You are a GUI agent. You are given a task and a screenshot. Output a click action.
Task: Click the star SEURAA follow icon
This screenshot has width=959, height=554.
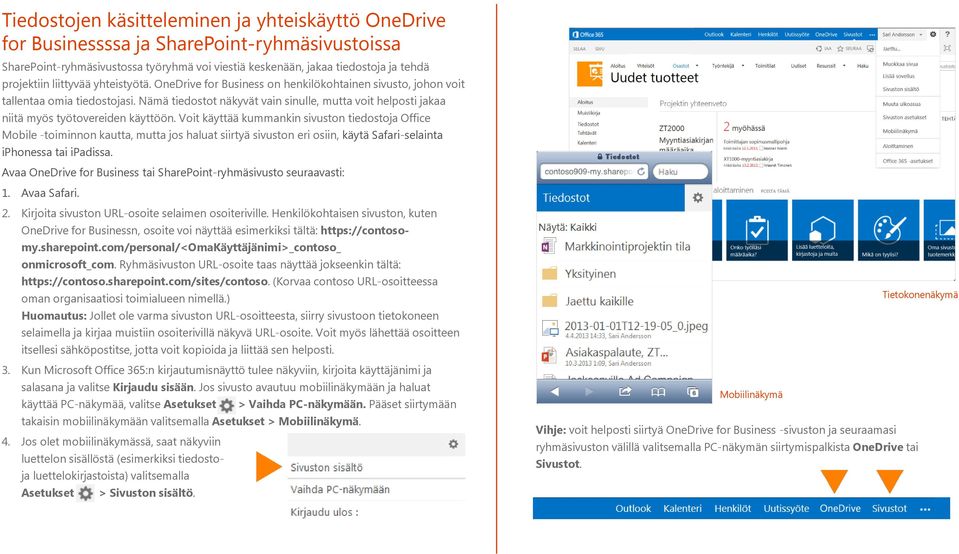pyautogui.click(x=840, y=48)
